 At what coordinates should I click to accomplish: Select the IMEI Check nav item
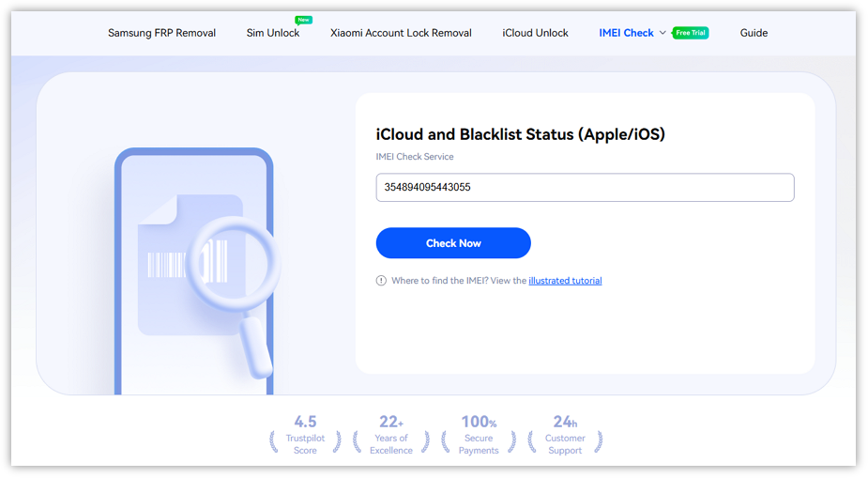coord(626,33)
